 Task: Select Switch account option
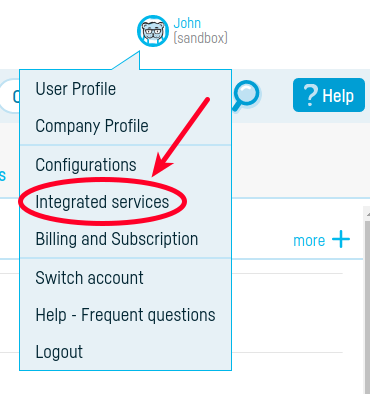click(89, 278)
